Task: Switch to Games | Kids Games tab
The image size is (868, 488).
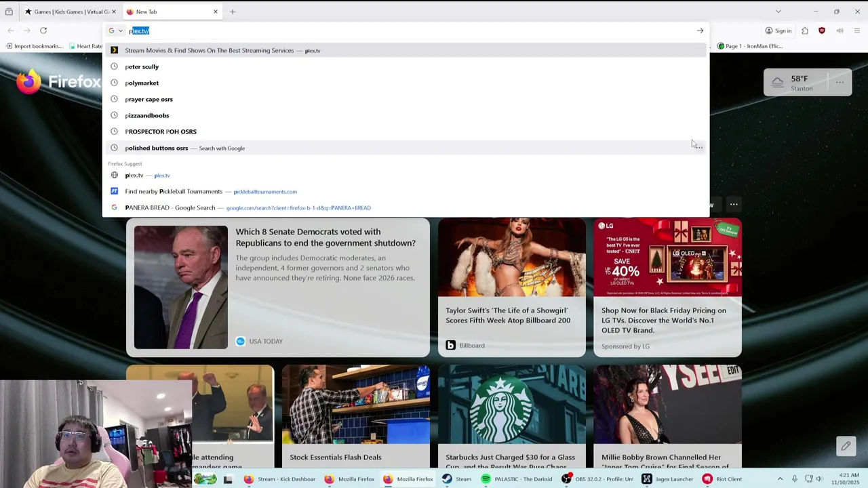Action: pyautogui.click(x=71, y=12)
